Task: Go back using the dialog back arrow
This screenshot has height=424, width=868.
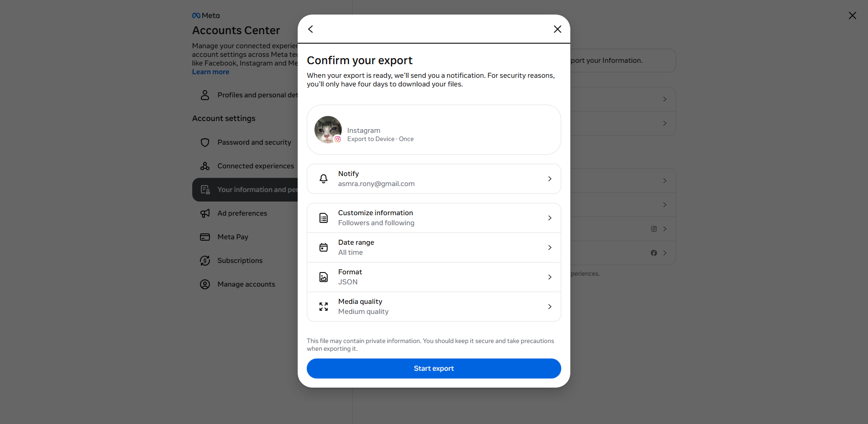Action: (x=310, y=29)
